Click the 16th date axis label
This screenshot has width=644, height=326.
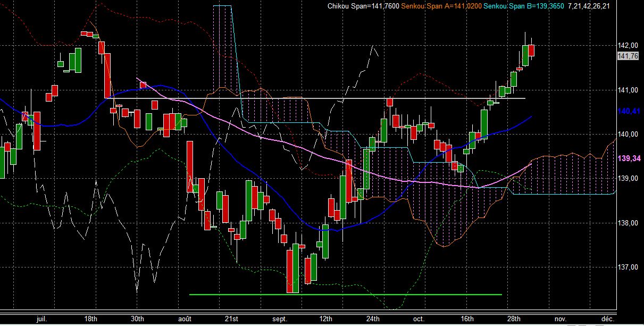[467, 319]
